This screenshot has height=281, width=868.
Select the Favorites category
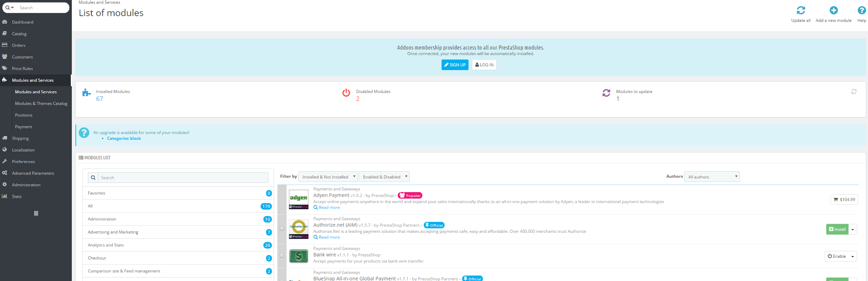(x=178, y=193)
